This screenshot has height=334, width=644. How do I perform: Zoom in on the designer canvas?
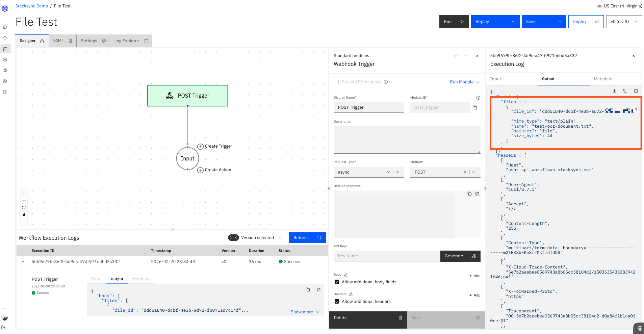coord(24,193)
